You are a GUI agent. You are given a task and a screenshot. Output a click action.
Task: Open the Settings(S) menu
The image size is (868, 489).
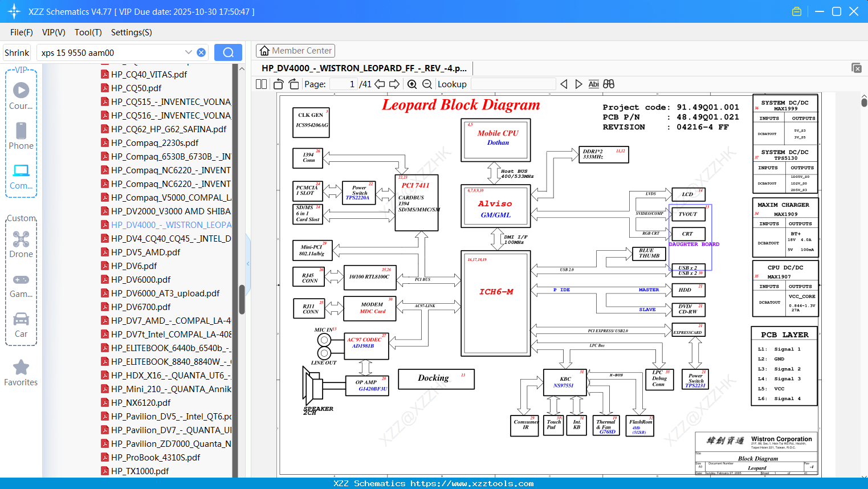point(132,32)
